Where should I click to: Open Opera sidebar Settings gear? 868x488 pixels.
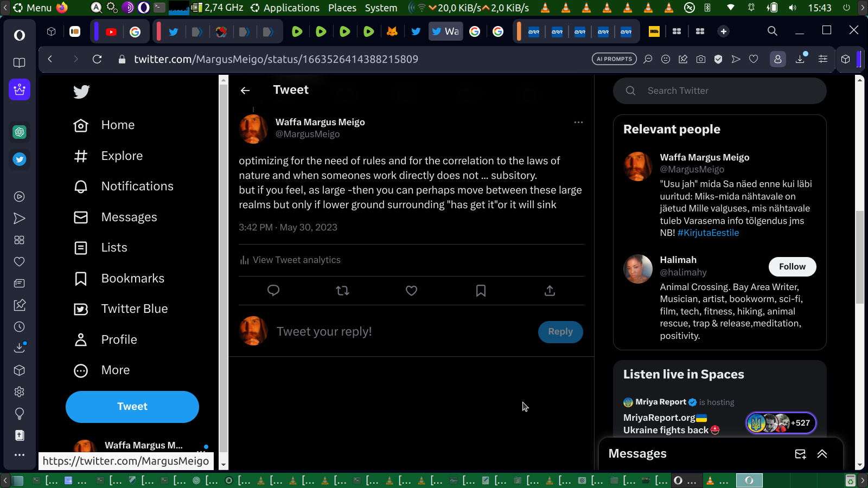pyautogui.click(x=20, y=392)
